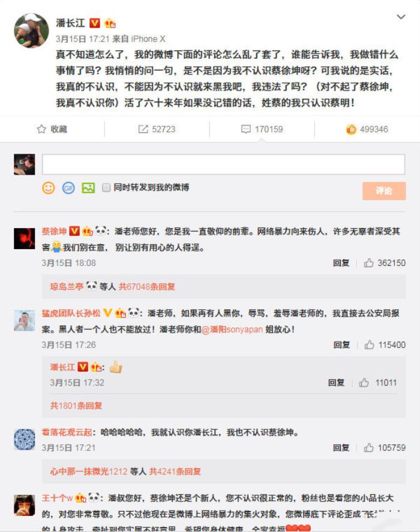Viewport: 420px width, 532px height.
Task: Click into the comment text input field
Action: click(223, 164)
